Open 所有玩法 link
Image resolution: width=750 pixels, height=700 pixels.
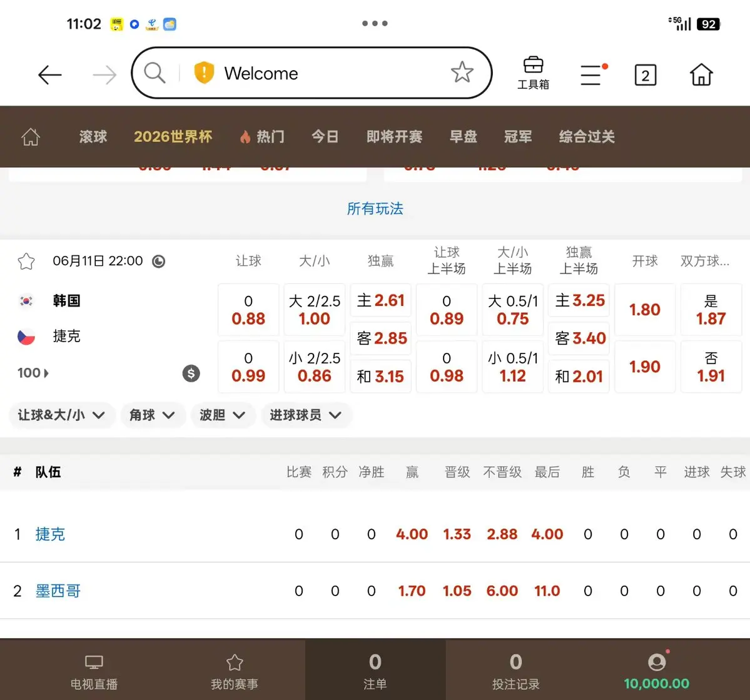pyautogui.click(x=375, y=208)
